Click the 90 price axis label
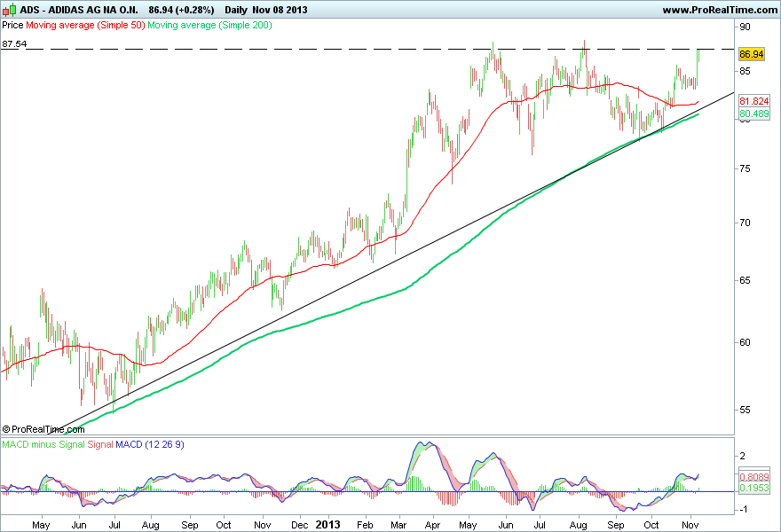 tap(745, 27)
